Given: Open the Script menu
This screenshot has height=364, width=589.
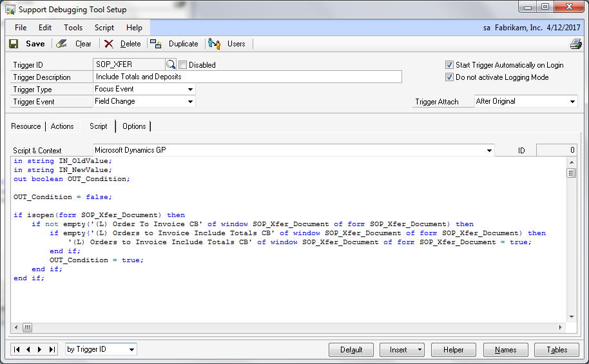Looking at the screenshot, I should (104, 28).
